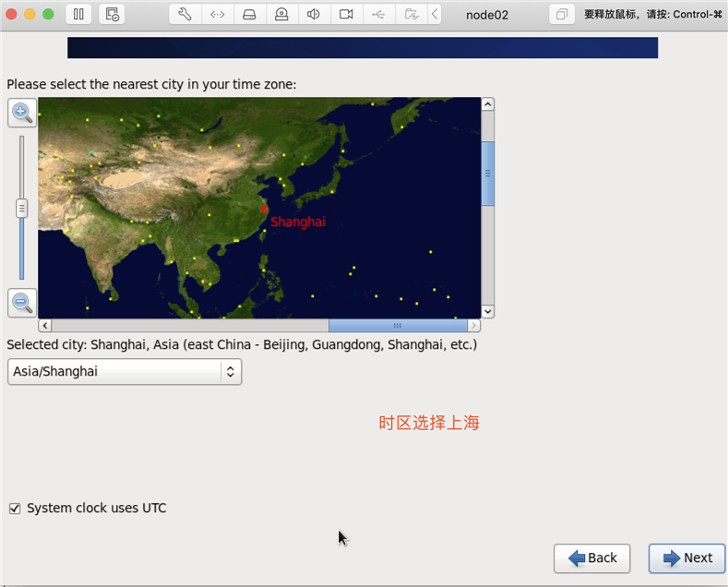Adjust the map zoom level slider
Viewport: 728px width, 587px height.
pyautogui.click(x=22, y=208)
